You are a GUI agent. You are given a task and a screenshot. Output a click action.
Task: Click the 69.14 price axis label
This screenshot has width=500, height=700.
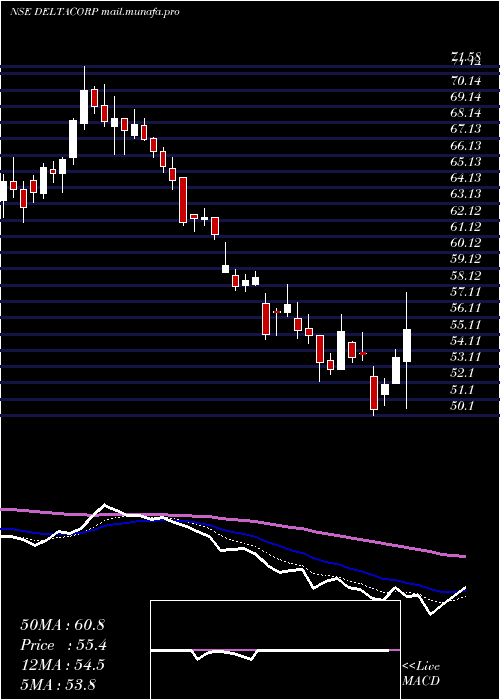(x=466, y=97)
